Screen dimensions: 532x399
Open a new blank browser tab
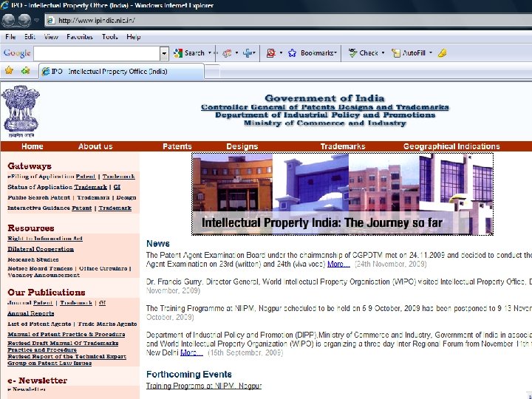[212, 72]
